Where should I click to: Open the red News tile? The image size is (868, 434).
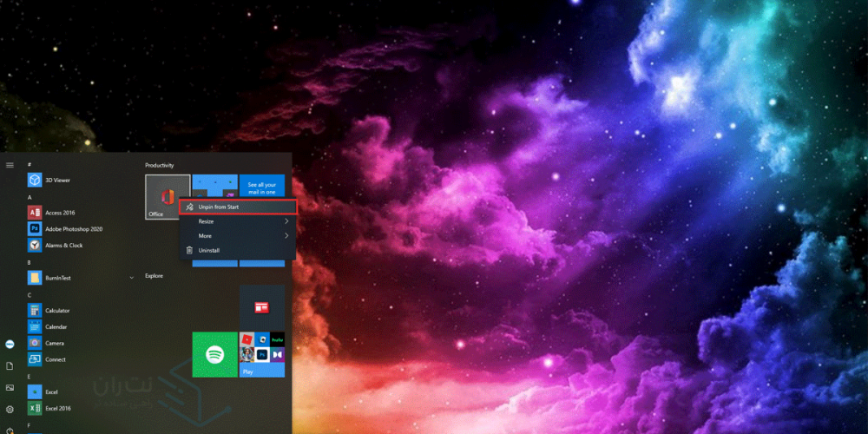click(x=261, y=307)
